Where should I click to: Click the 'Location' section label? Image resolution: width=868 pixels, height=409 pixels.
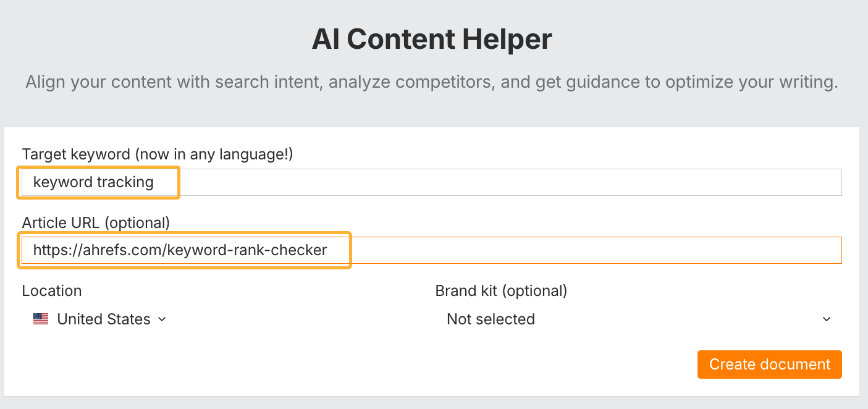pos(52,290)
